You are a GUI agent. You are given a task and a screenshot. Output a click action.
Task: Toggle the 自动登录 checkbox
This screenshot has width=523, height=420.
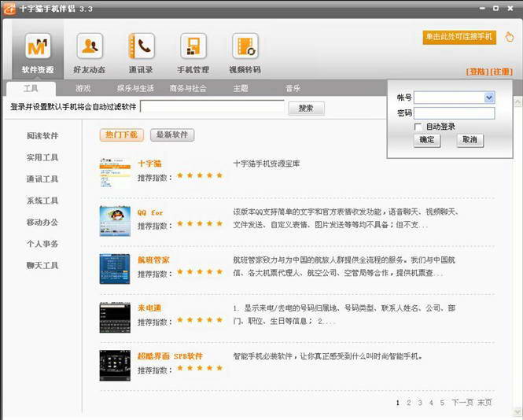point(418,127)
